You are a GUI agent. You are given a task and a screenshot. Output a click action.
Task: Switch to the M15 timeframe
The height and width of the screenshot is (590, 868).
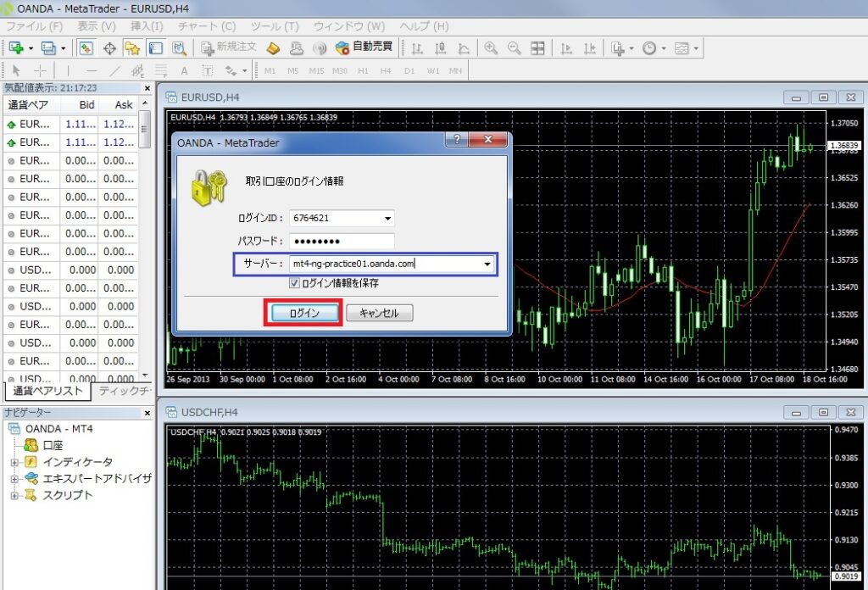pos(317,71)
